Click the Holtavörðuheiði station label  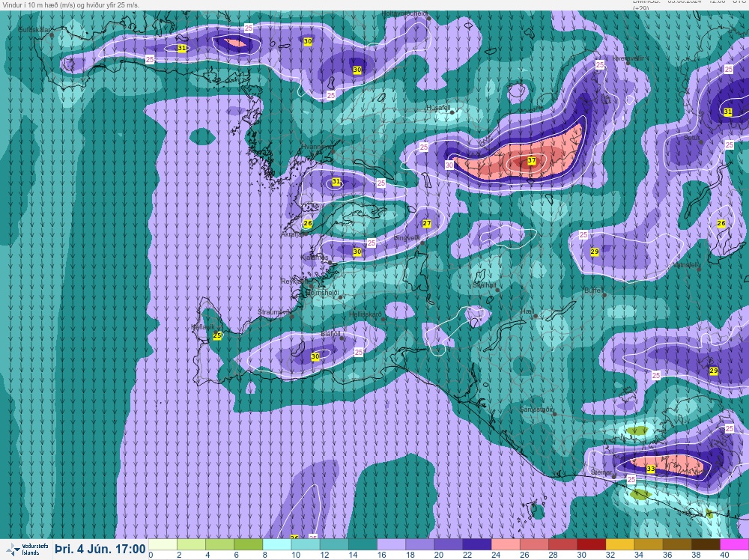(404, 13)
